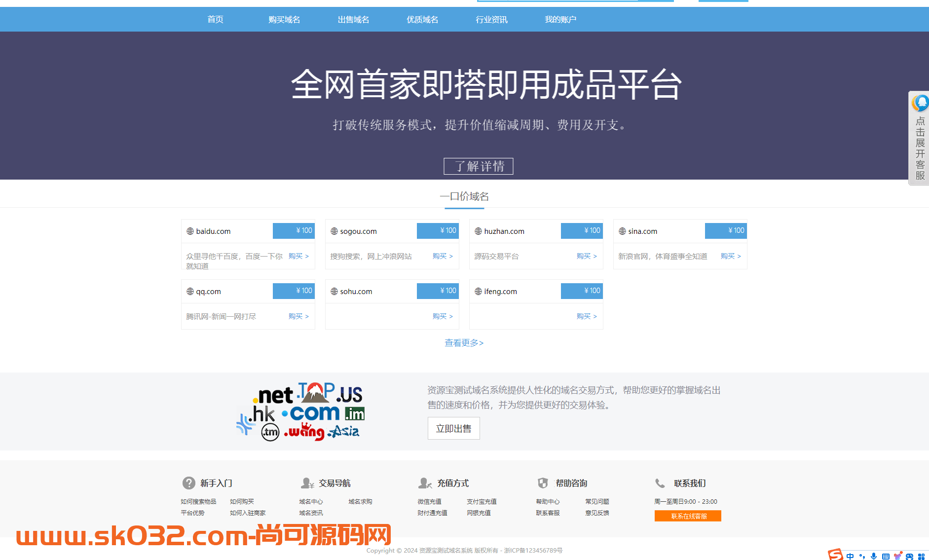
Task: Click 购买 > link for sogou.com
Action: coord(443,256)
